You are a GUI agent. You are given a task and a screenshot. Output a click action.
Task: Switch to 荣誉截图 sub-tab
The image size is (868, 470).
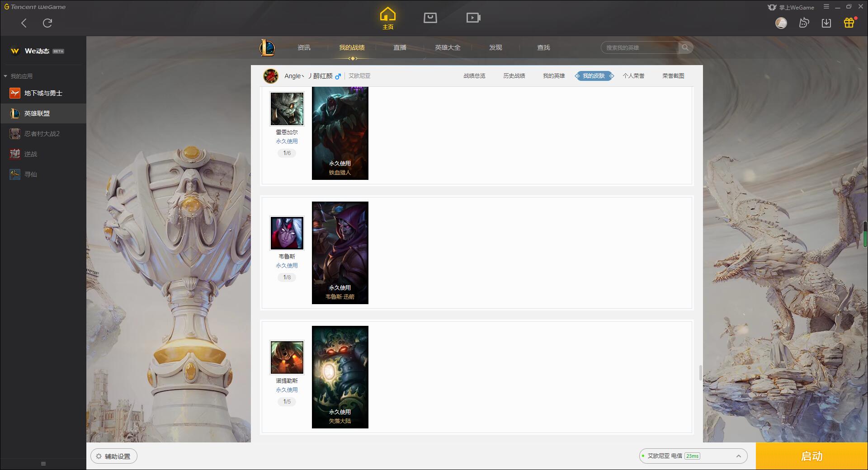click(673, 76)
